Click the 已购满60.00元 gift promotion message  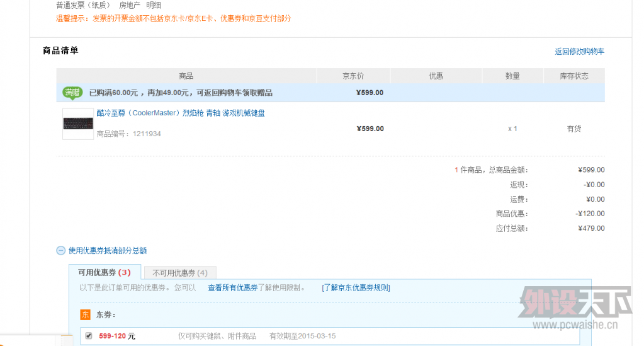click(181, 93)
